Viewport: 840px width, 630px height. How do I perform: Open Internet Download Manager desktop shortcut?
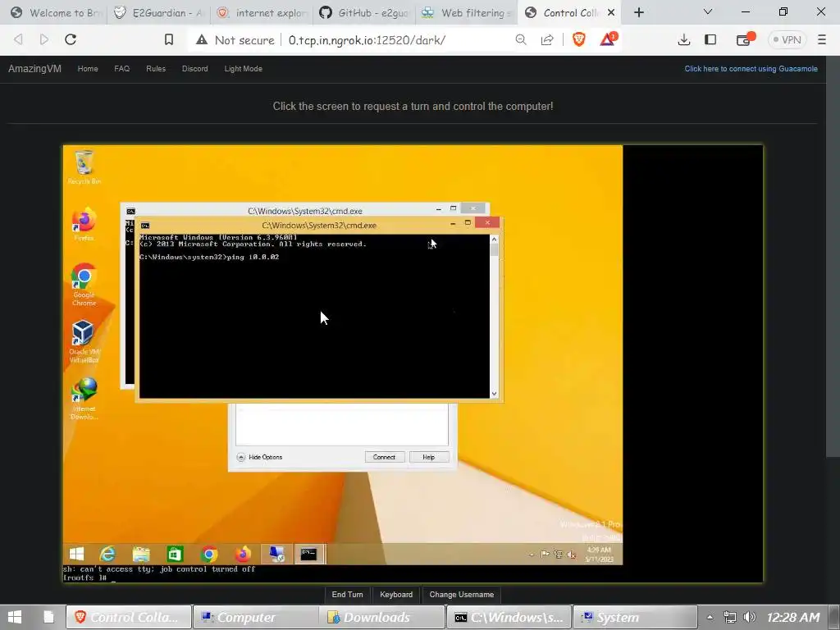click(84, 399)
